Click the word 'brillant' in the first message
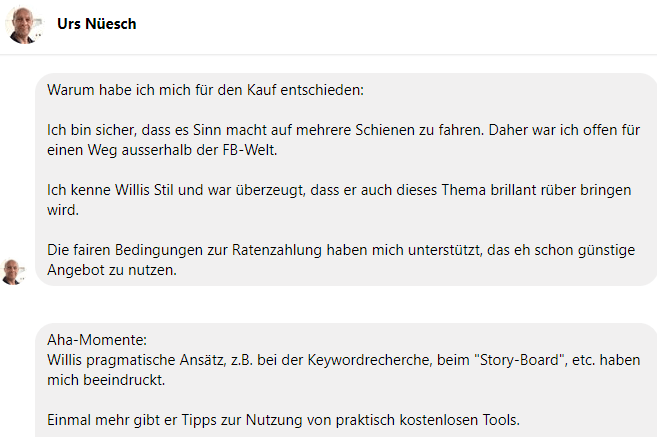This screenshot has width=657, height=437. (514, 190)
